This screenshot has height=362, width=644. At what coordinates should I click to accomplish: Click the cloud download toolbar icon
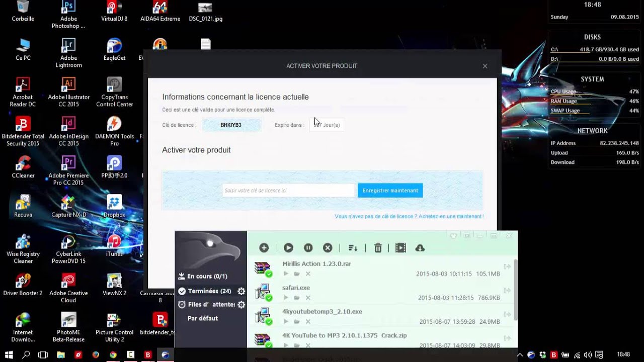point(420,248)
